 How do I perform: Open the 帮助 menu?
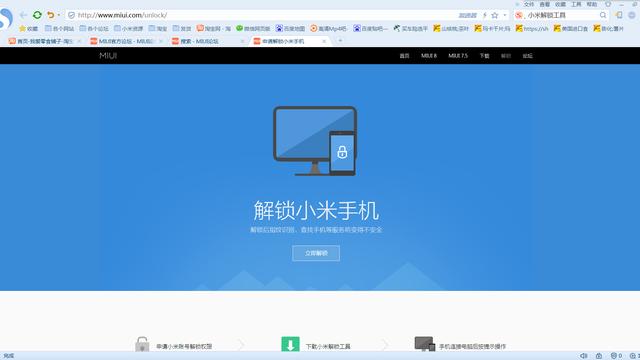point(592,4)
